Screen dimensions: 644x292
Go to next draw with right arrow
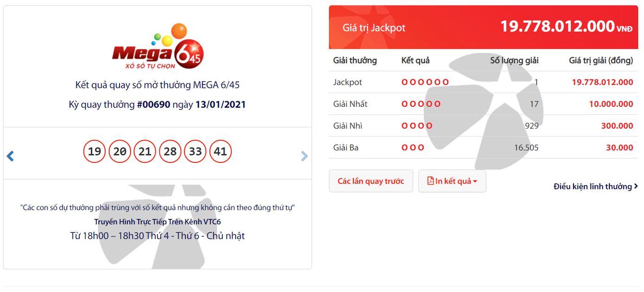304,156
